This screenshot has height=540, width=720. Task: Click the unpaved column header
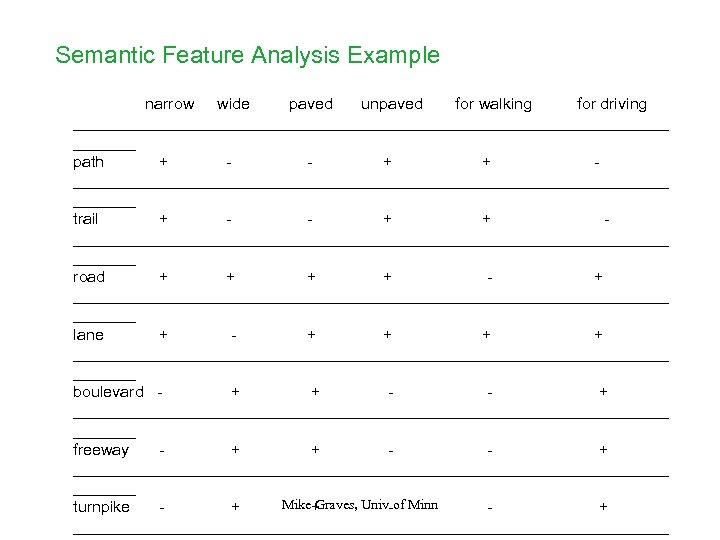[391, 104]
